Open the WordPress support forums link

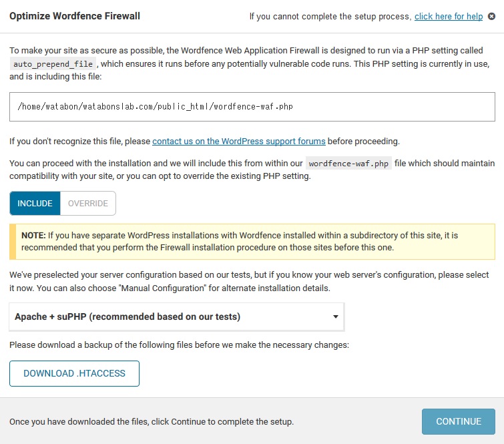[238, 141]
